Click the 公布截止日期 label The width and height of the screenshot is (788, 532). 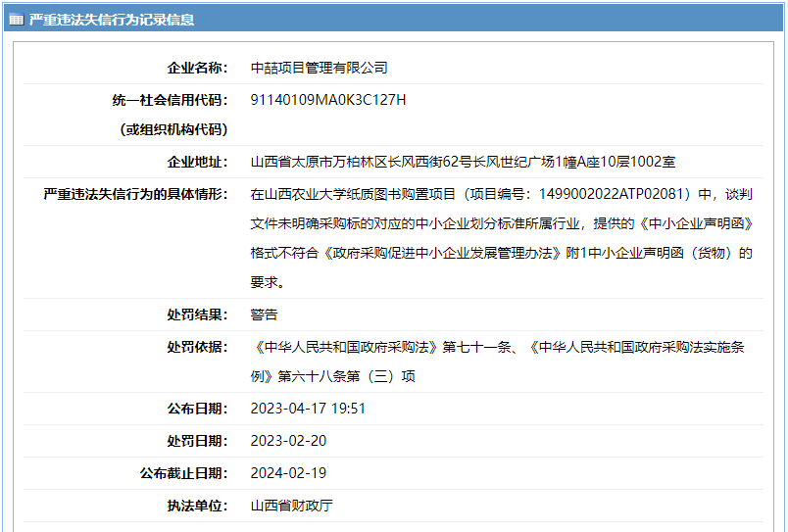[183, 472]
